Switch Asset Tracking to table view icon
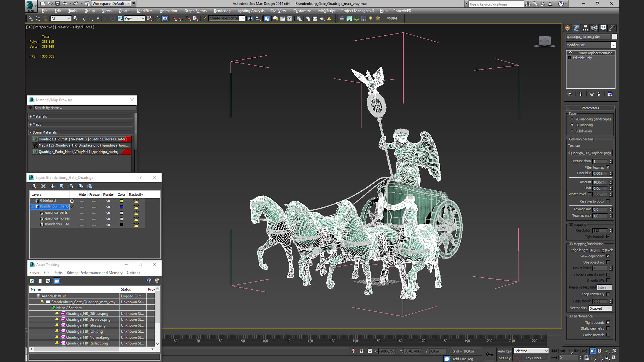644x362 pixels. tap(57, 281)
